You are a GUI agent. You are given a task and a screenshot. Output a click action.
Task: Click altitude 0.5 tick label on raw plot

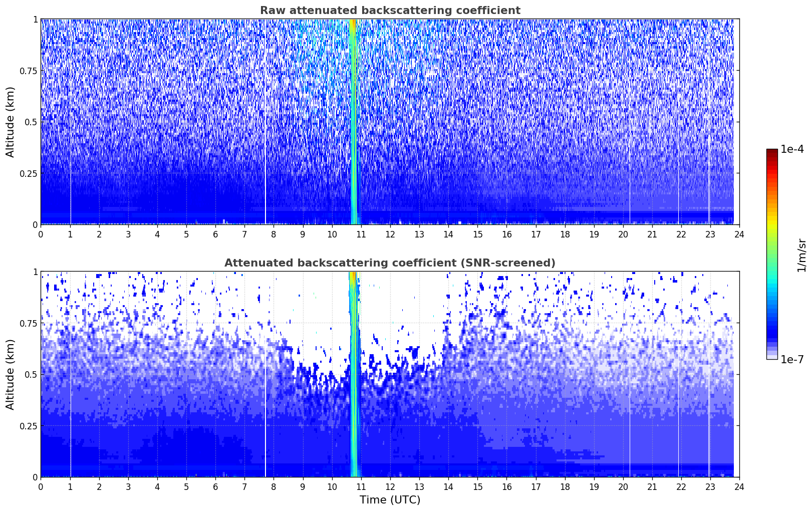[x=31, y=122]
